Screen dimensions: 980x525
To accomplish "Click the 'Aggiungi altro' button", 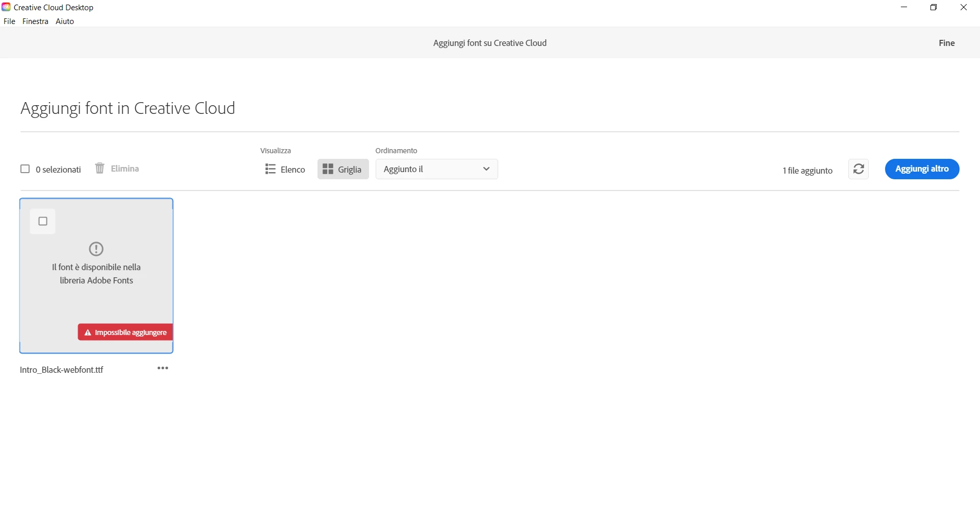I will [922, 169].
